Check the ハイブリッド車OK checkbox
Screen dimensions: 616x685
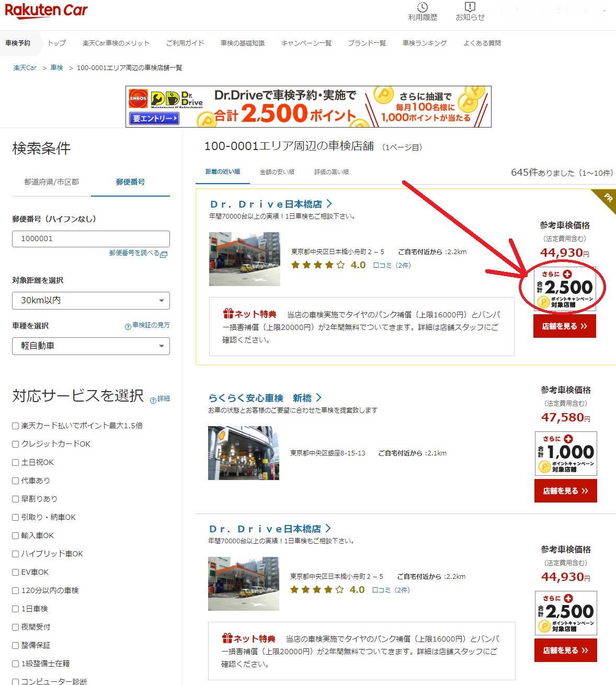coord(16,554)
